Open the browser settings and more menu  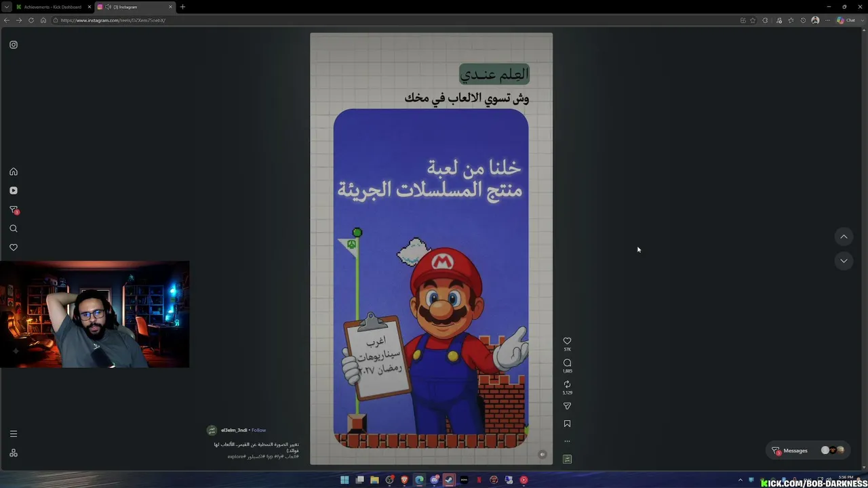[827, 20]
